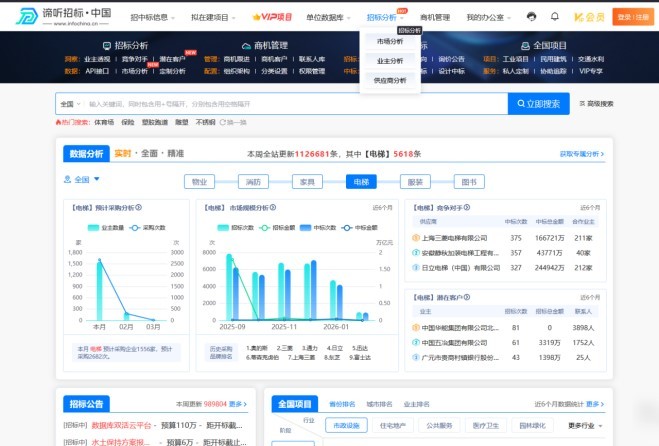Open the notification bell icon
The height and width of the screenshot is (446, 659).
click(553, 17)
